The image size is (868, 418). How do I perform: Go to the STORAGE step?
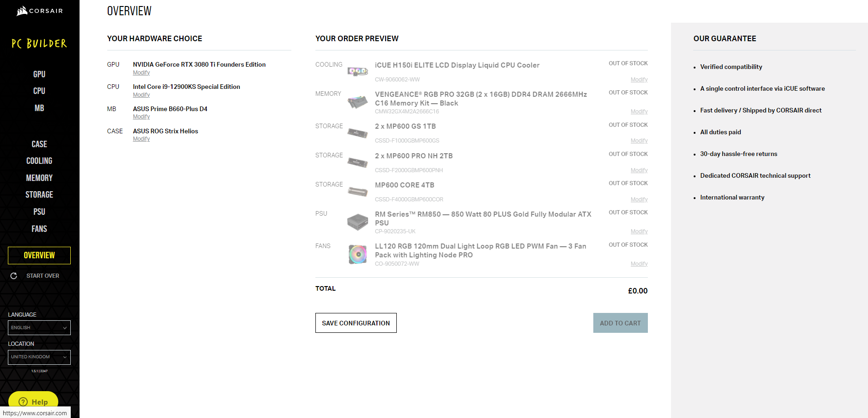[39, 194]
